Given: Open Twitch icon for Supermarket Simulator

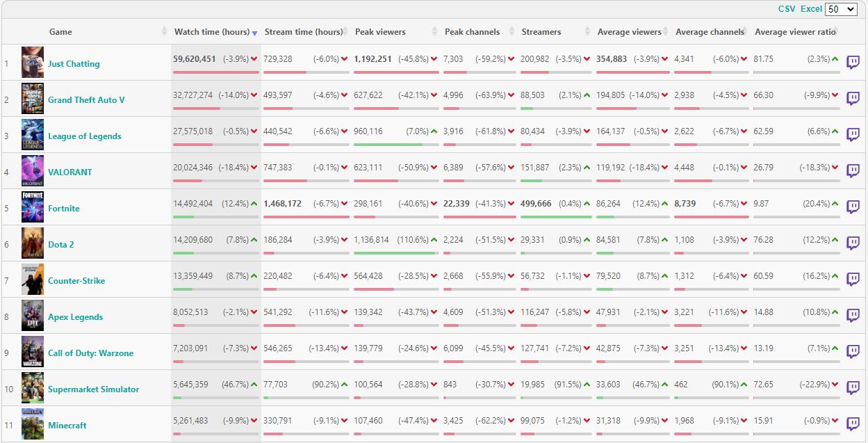Looking at the screenshot, I should pos(853,388).
